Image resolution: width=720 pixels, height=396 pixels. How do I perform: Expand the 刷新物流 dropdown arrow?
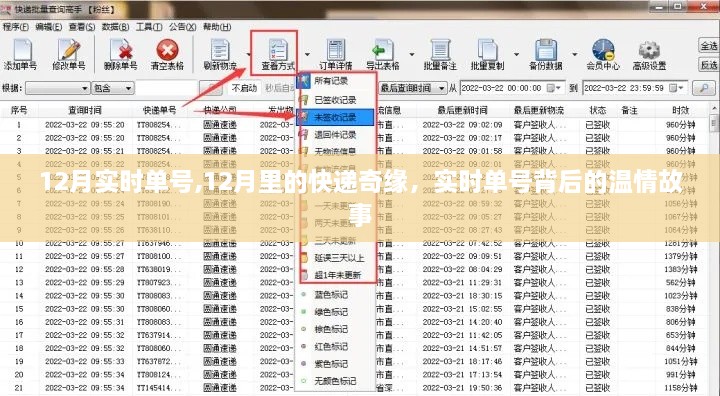point(248,54)
